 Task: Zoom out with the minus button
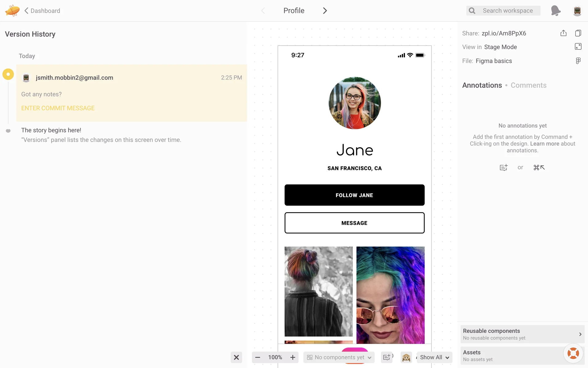click(258, 357)
